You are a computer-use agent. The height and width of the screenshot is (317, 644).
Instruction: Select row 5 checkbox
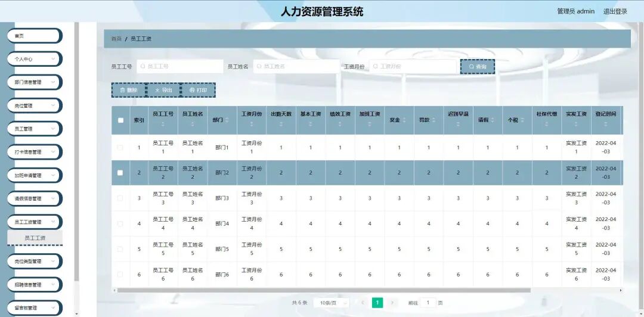(x=120, y=249)
